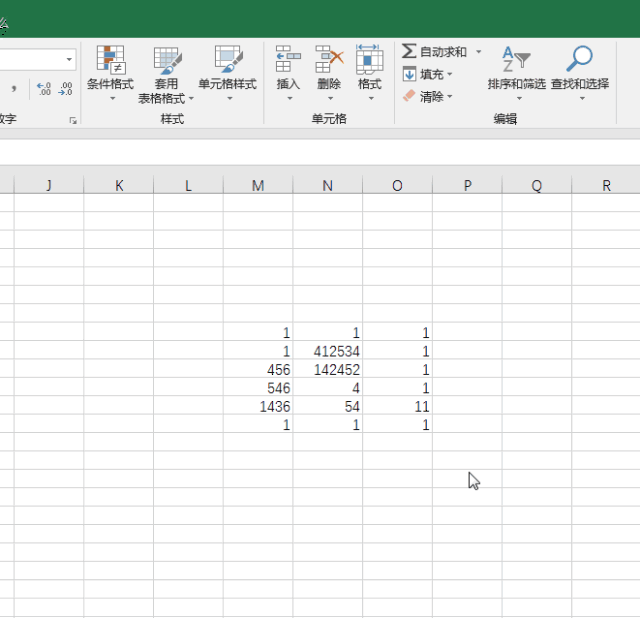Select column M header
The image size is (640, 618).
[258, 185]
